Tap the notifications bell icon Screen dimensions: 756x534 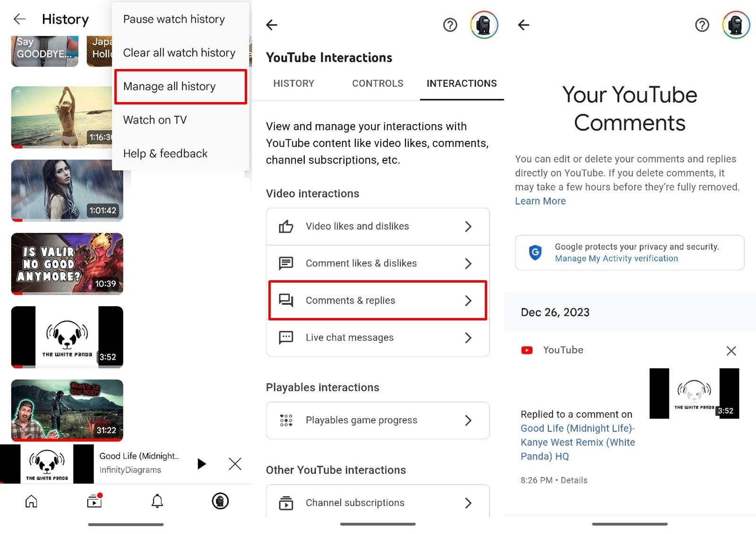(157, 501)
